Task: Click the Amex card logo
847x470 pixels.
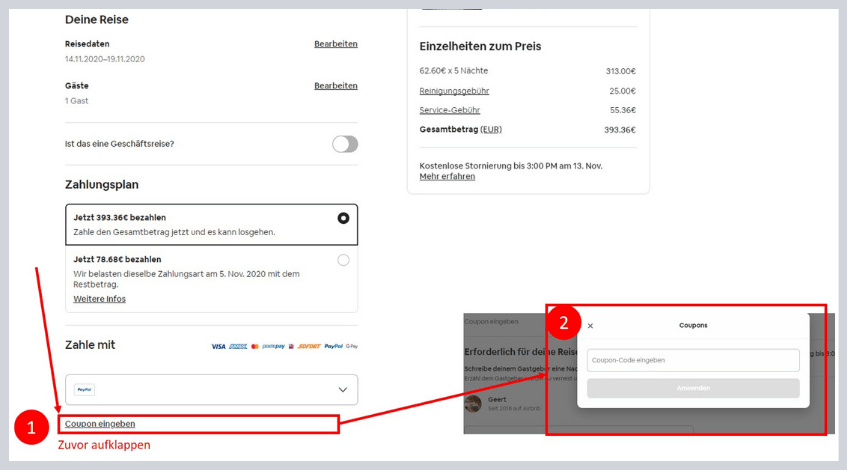Action: [238, 346]
